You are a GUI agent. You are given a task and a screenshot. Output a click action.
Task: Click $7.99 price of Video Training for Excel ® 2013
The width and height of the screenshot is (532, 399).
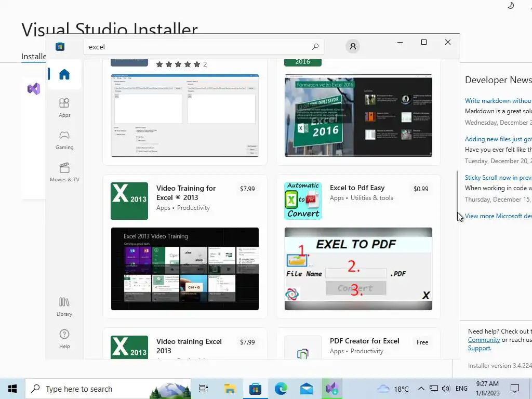click(x=247, y=189)
